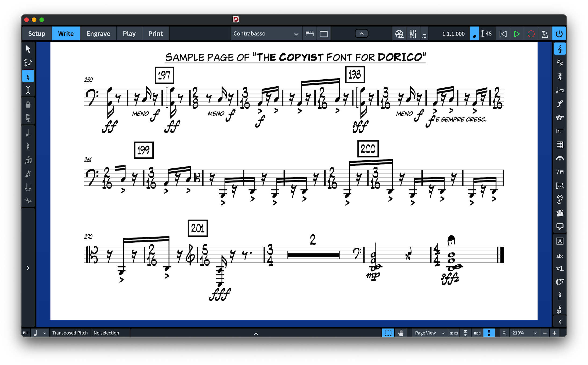Expand the left panel chevron
This screenshot has width=588, height=365.
28,268
